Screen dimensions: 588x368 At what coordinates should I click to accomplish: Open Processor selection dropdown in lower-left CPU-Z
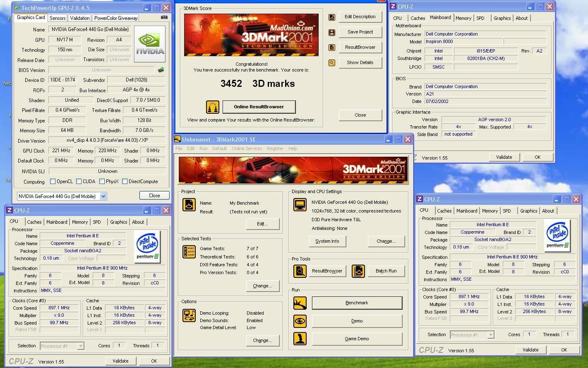81,346
